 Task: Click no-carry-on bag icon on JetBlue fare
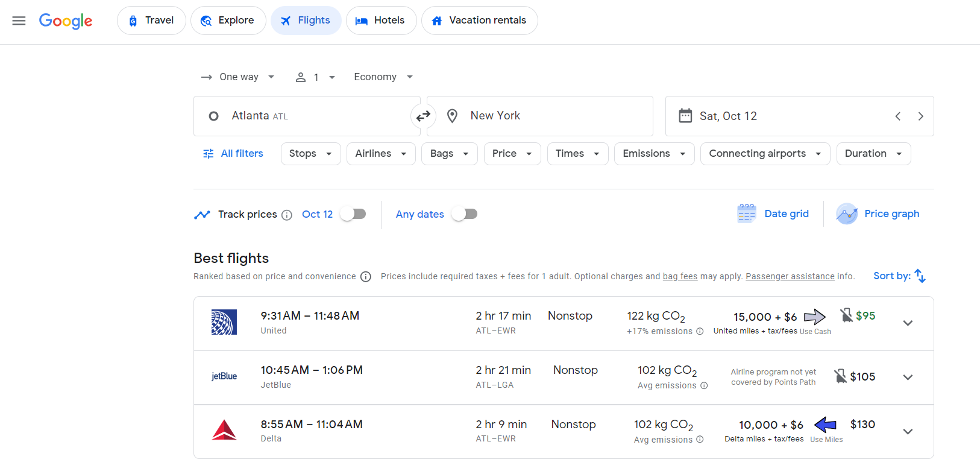840,376
